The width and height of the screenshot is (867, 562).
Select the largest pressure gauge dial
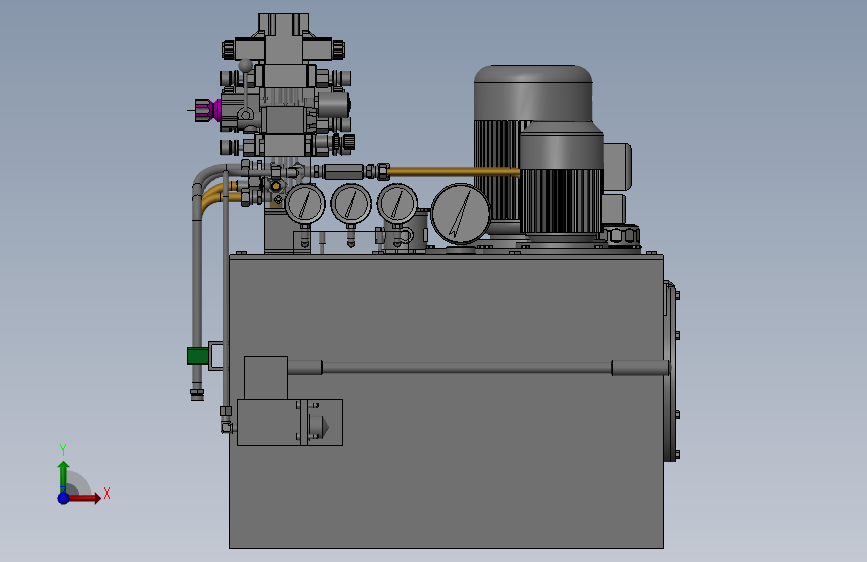coord(460,214)
